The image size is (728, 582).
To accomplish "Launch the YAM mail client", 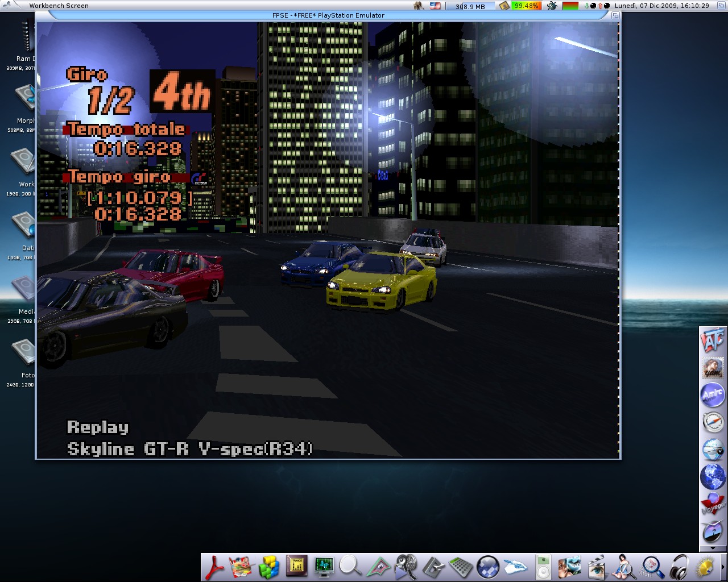I will (x=713, y=368).
